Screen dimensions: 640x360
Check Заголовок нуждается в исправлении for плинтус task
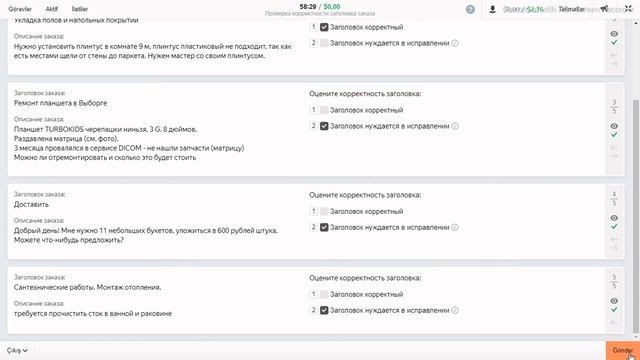pyautogui.click(x=324, y=43)
